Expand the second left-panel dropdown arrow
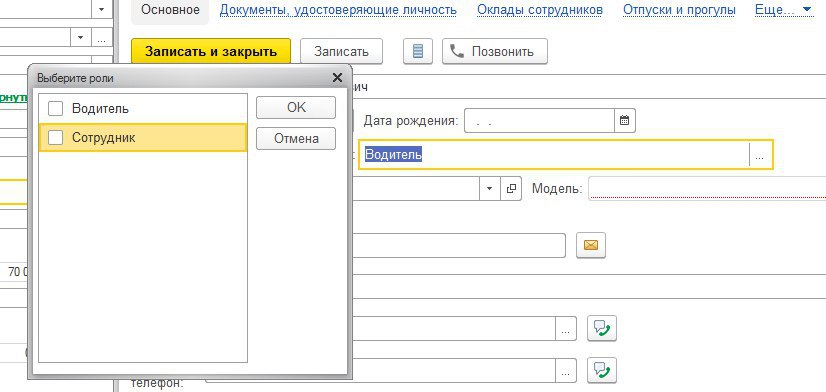826x392 pixels. [x=81, y=37]
